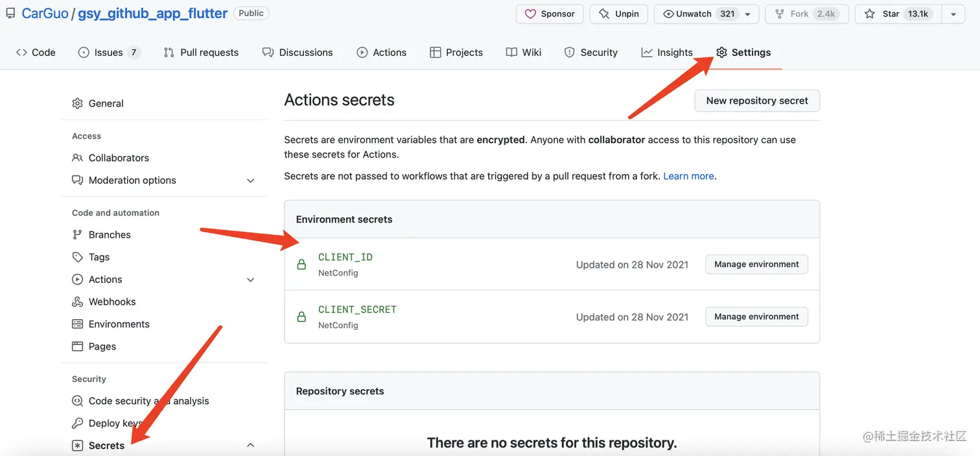
Task: Click the Environments server icon
Action: pyautogui.click(x=77, y=324)
